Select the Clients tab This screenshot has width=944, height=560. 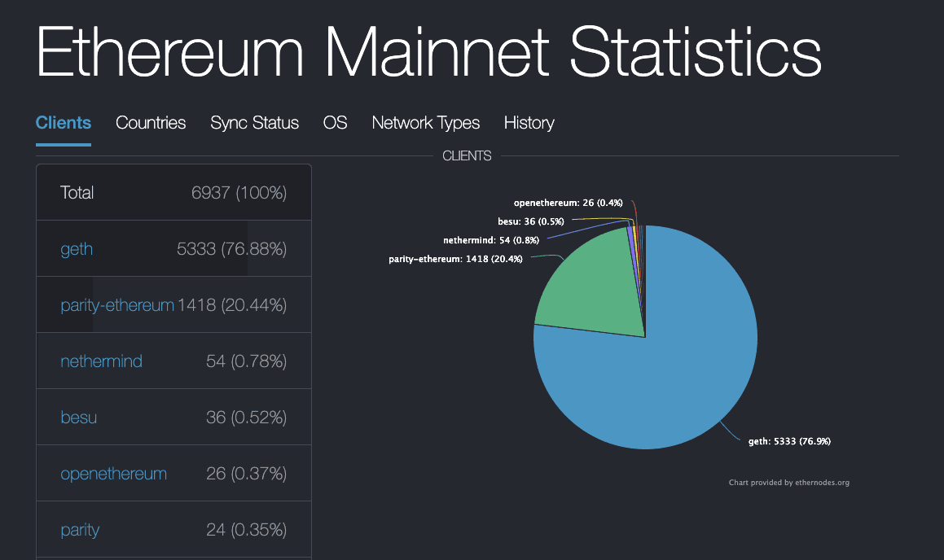(x=63, y=122)
